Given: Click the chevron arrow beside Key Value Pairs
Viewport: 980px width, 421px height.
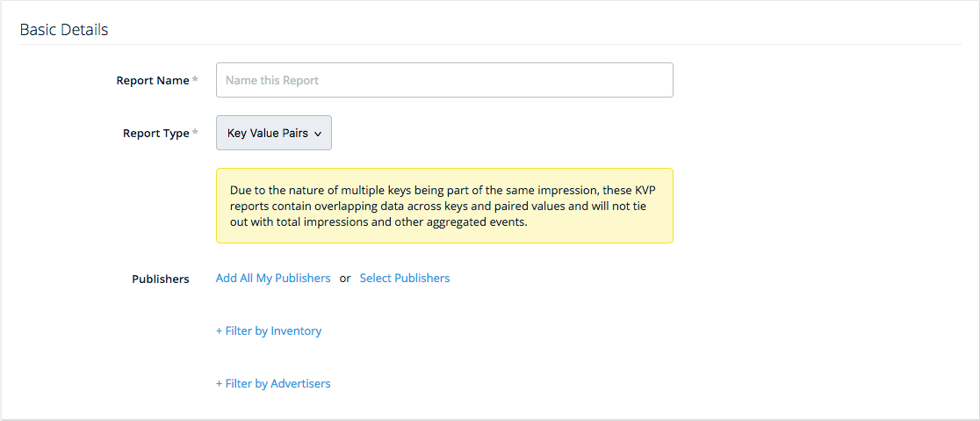Looking at the screenshot, I should pyautogui.click(x=318, y=134).
